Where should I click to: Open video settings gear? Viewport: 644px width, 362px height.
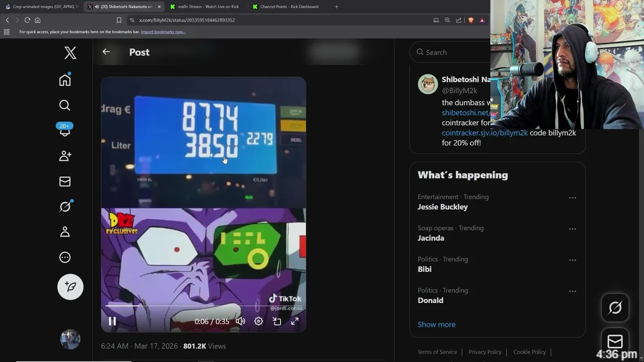[259, 321]
